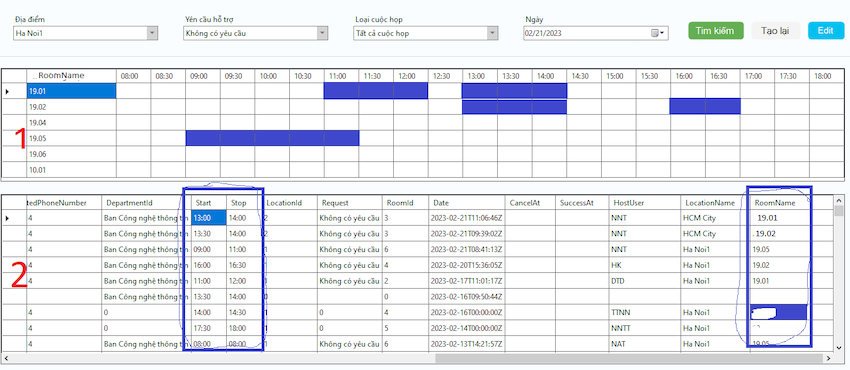This screenshot has height=370, width=850.
Task: Sort by the Stop column header
Action: pos(244,203)
